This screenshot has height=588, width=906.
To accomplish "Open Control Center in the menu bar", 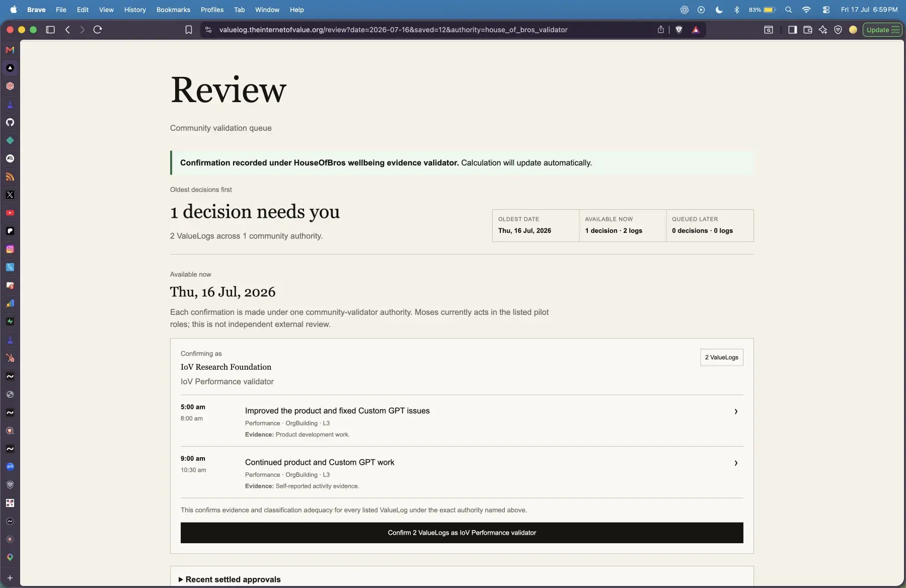I will (826, 10).
